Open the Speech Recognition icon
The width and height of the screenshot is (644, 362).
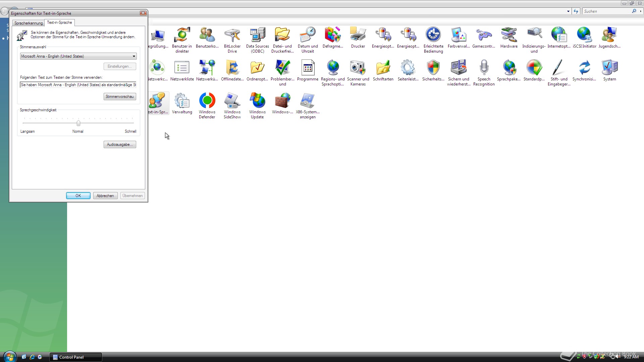[x=484, y=73]
